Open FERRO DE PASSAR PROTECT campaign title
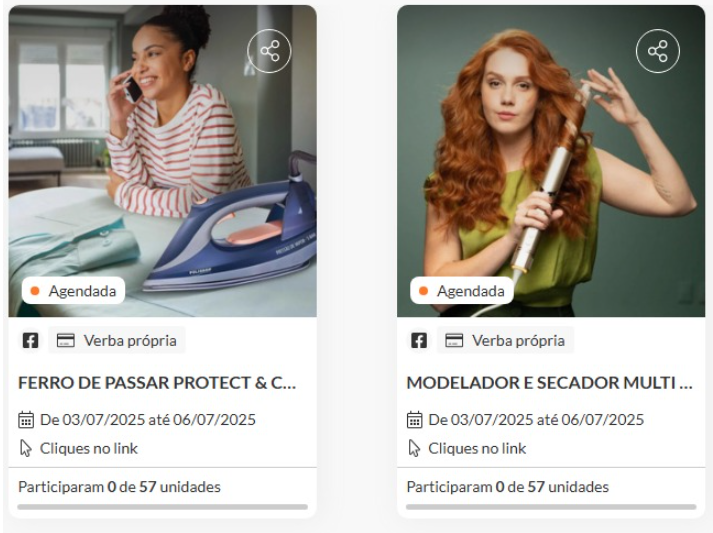The image size is (713, 533). pos(157,382)
